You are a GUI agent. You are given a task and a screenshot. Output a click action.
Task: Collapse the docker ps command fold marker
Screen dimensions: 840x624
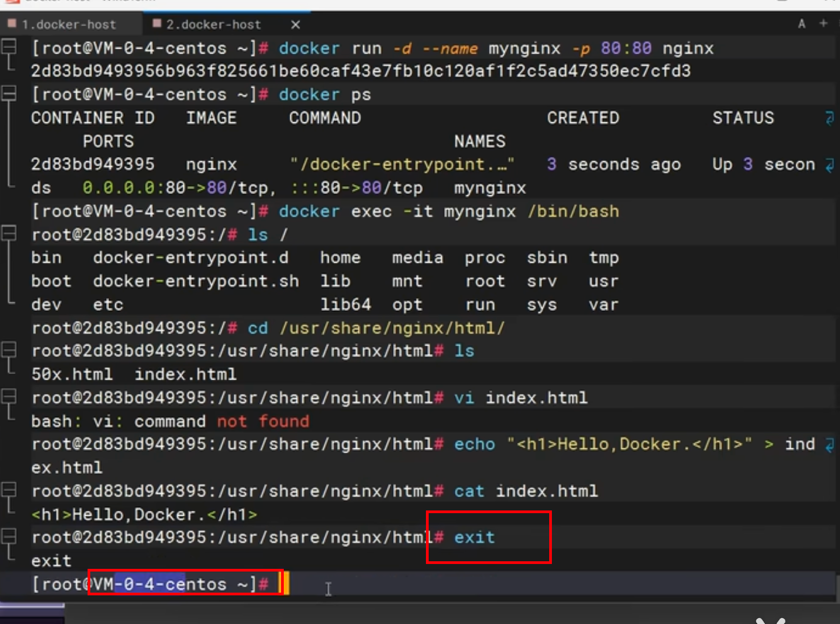(9, 94)
